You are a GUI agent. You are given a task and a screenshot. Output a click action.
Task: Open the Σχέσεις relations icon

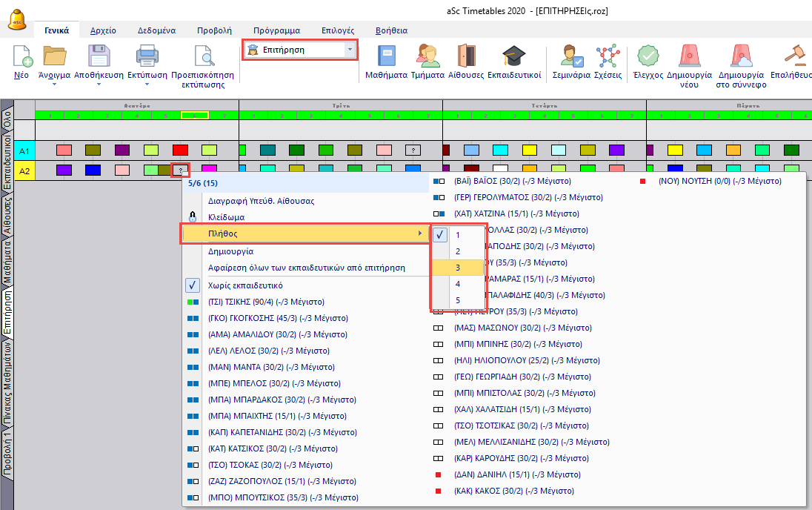(608, 57)
